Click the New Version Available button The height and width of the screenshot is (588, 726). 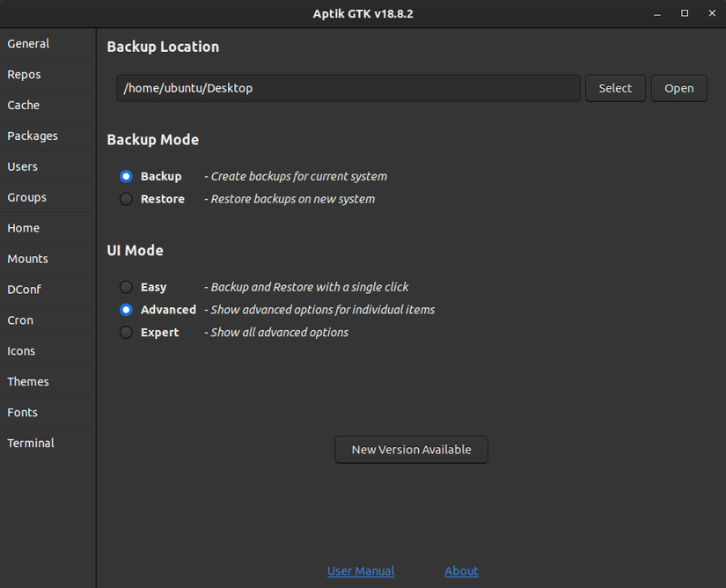click(411, 449)
